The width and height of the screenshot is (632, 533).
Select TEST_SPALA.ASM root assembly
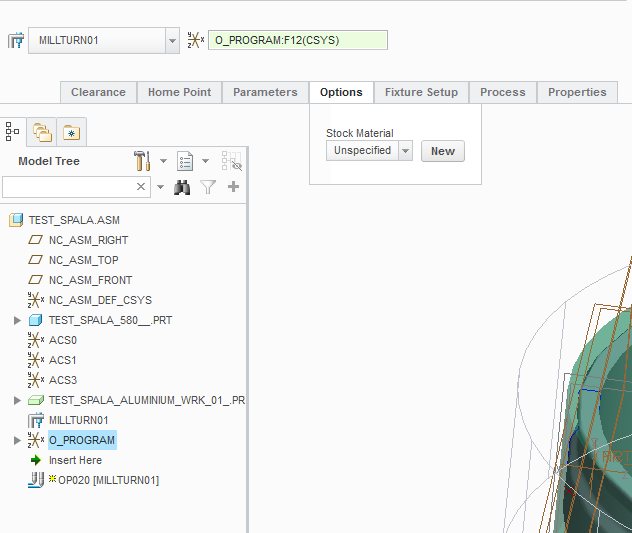pos(74,220)
